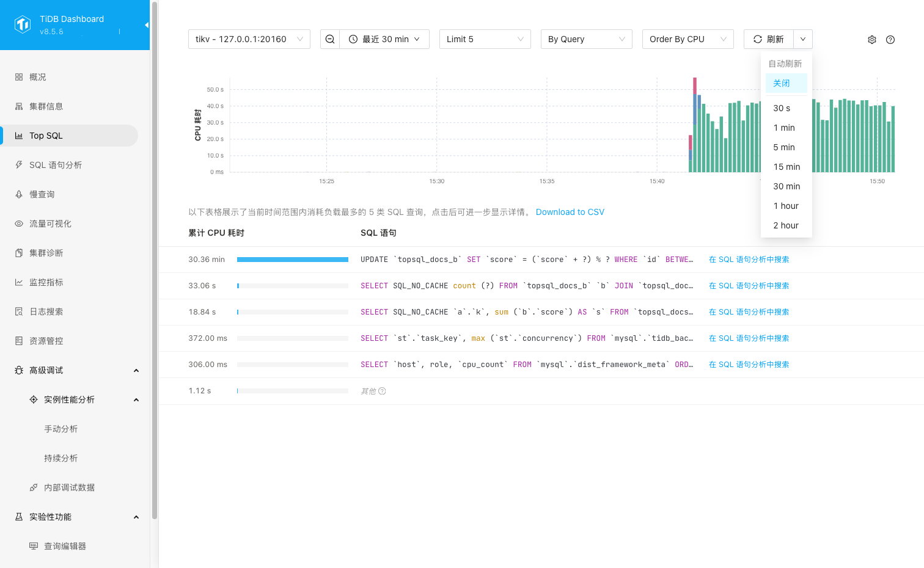Image resolution: width=924 pixels, height=568 pixels.
Task: Click the zoom out magnifier icon
Action: click(330, 39)
